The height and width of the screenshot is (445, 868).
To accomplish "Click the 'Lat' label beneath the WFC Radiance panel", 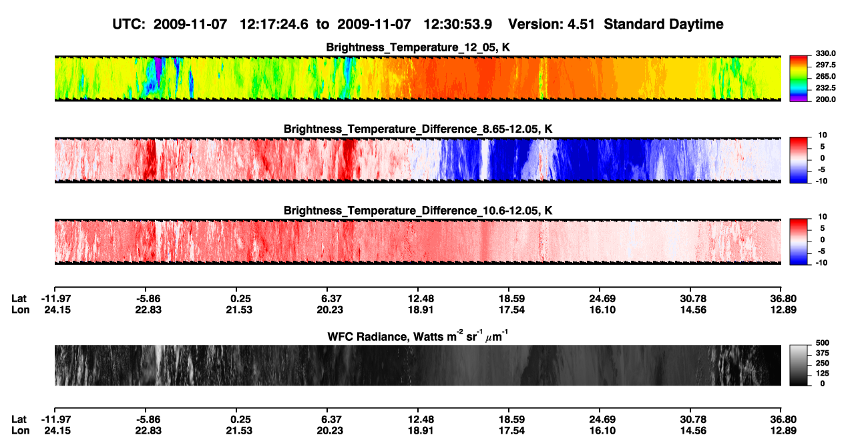I will 19,419.
